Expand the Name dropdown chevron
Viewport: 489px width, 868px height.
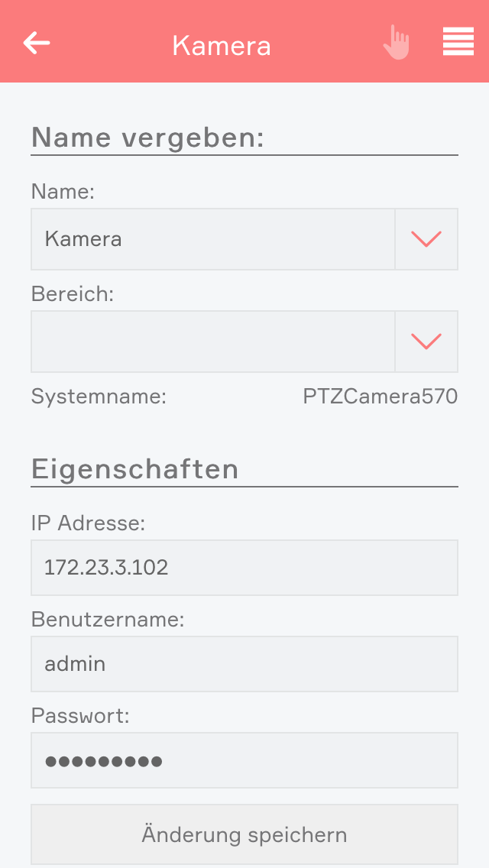pos(426,239)
